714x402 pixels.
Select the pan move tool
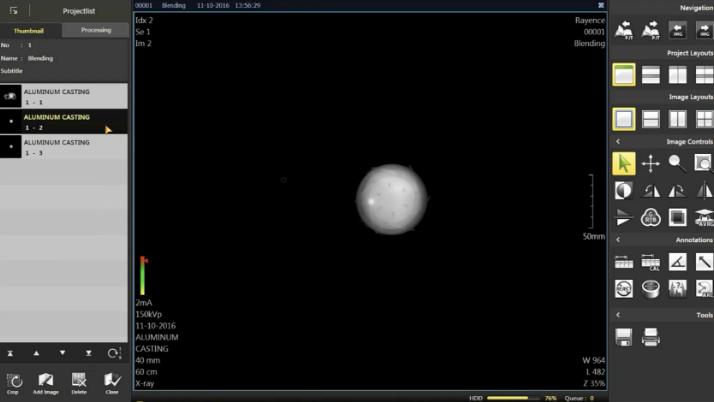[x=651, y=163]
